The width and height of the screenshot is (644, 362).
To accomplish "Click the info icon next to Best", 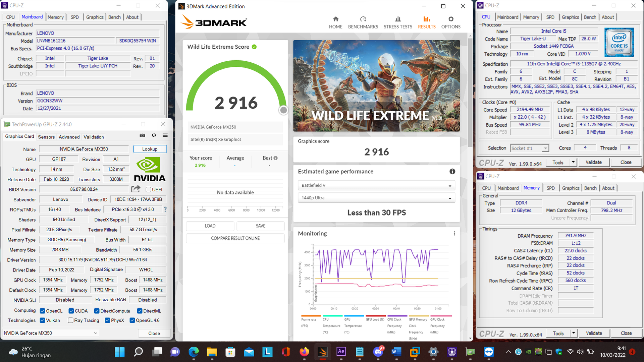I will point(275,158).
